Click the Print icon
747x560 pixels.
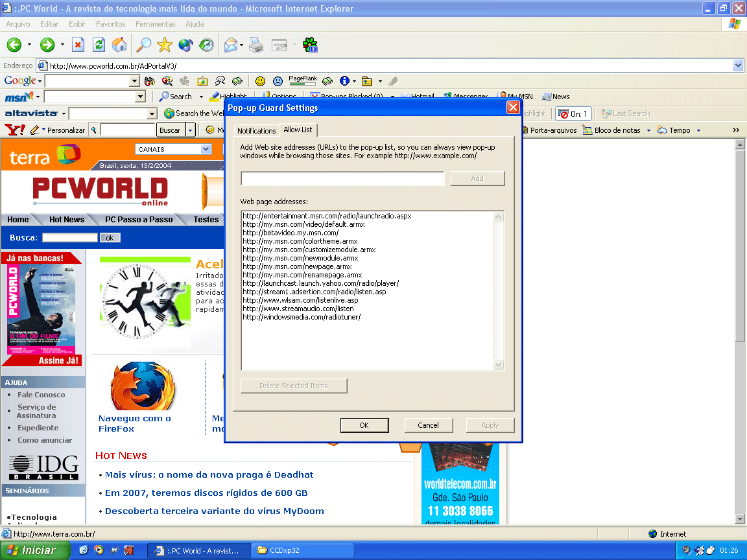(256, 45)
